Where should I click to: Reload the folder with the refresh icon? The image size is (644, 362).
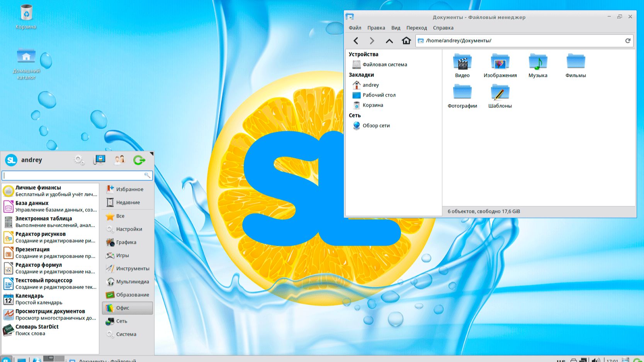[x=628, y=41]
